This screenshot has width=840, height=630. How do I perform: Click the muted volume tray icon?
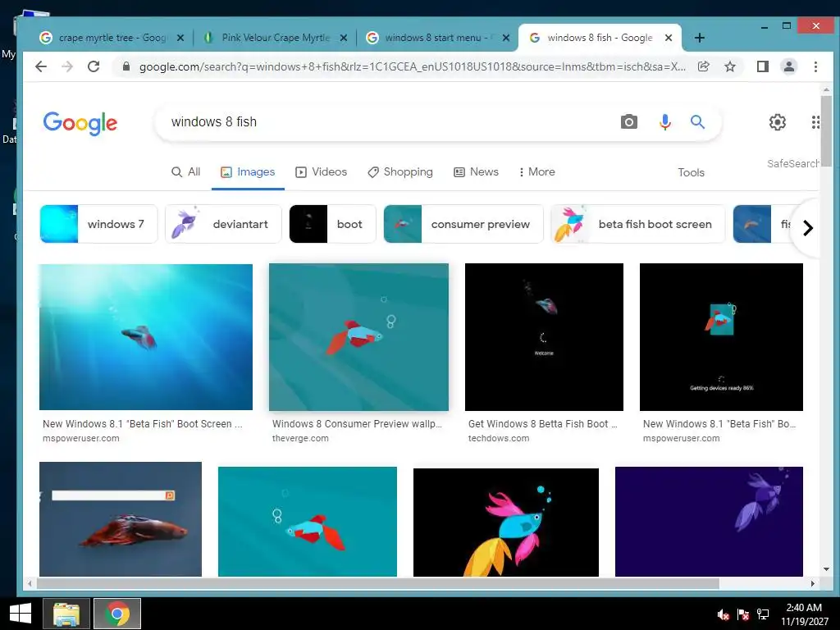[x=724, y=614]
